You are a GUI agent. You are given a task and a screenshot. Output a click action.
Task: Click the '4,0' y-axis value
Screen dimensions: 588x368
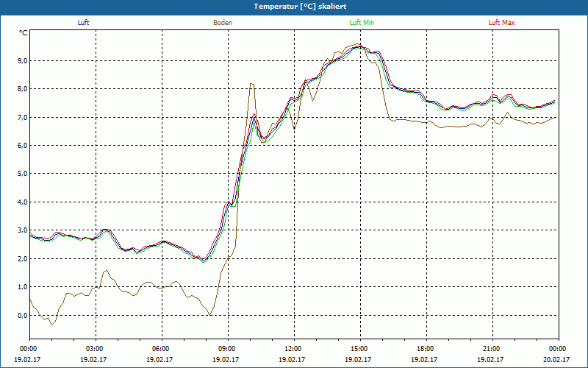[23, 202]
